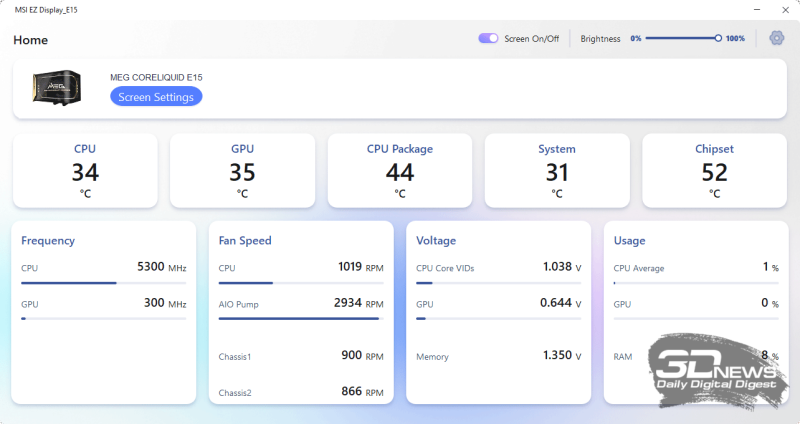
Task: Click the Brightness slider handle
Action: 718,38
